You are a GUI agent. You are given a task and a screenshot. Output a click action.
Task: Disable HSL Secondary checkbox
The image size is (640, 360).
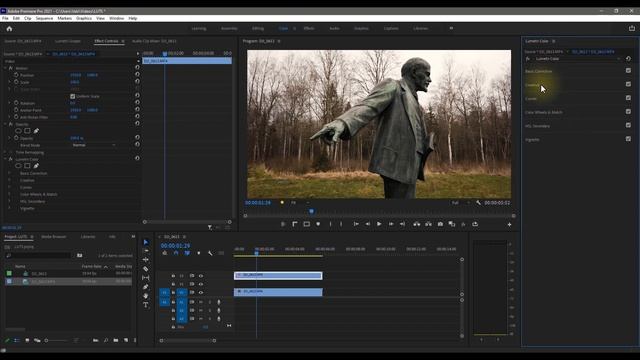(628, 125)
